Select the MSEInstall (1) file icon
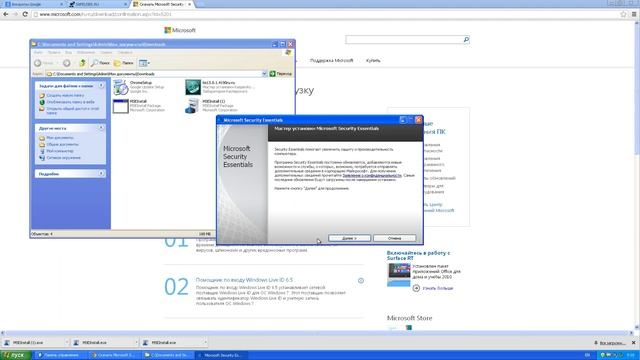The image size is (640, 360). (193, 106)
